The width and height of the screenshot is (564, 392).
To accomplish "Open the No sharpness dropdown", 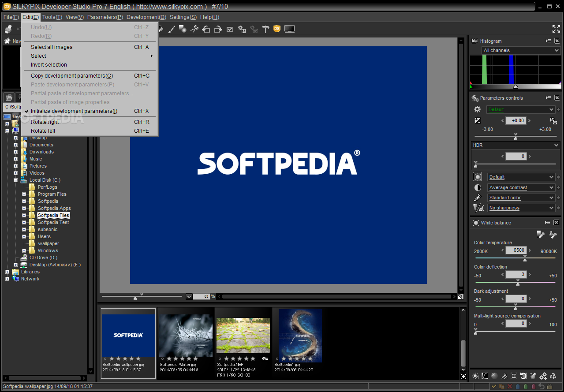I will coord(521,208).
